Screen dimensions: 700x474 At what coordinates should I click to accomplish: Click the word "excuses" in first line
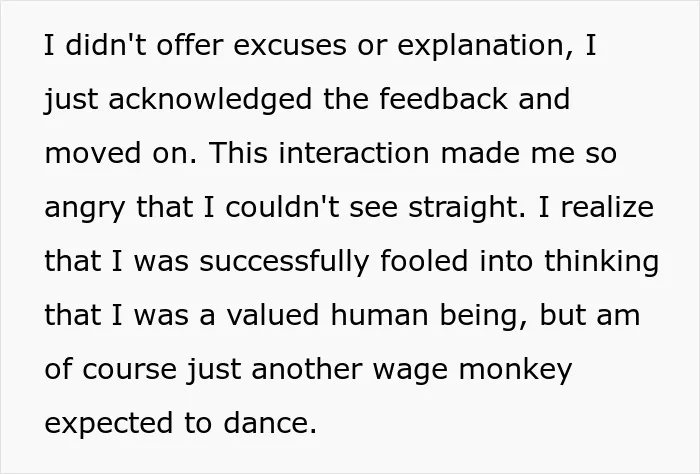pos(290,46)
